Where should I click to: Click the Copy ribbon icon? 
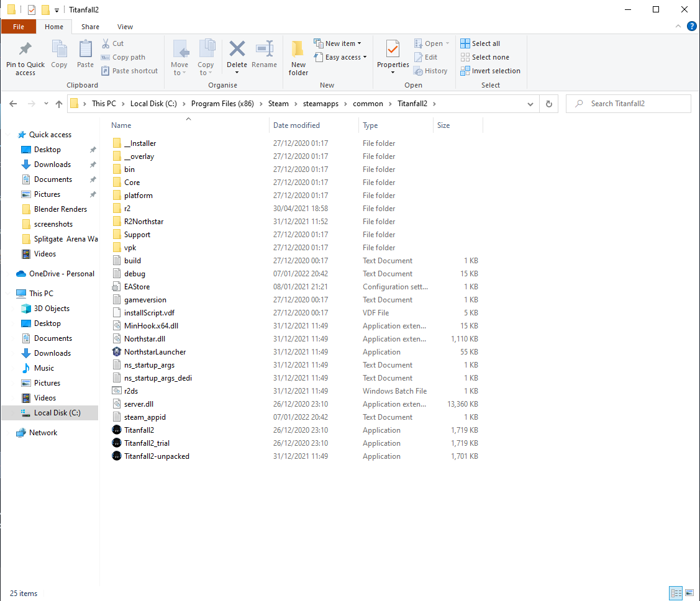[59, 49]
